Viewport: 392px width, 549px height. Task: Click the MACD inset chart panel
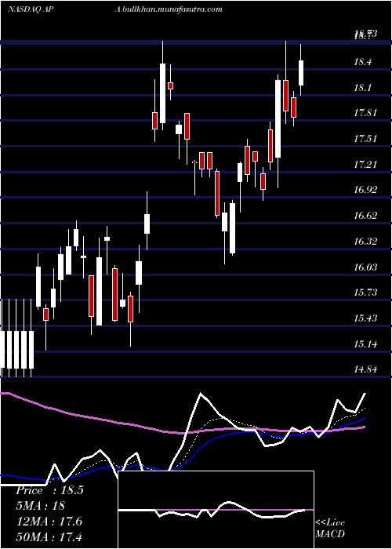[x=216, y=510]
